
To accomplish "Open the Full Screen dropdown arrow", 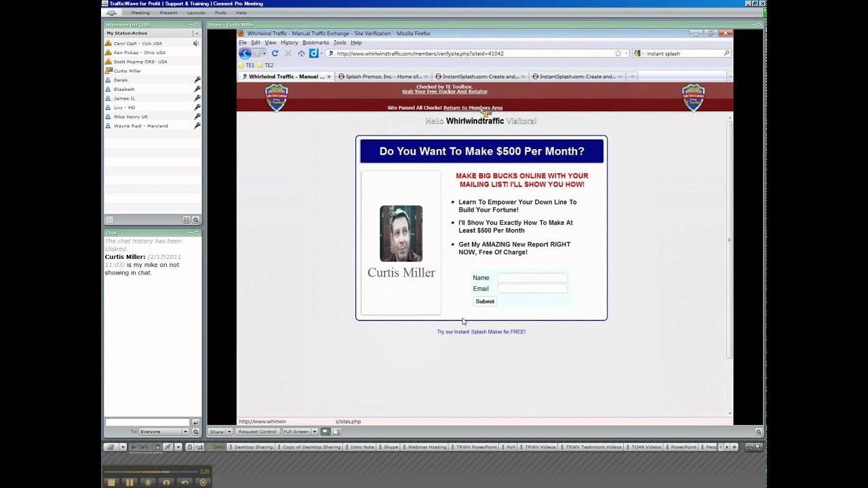I will pos(315,432).
